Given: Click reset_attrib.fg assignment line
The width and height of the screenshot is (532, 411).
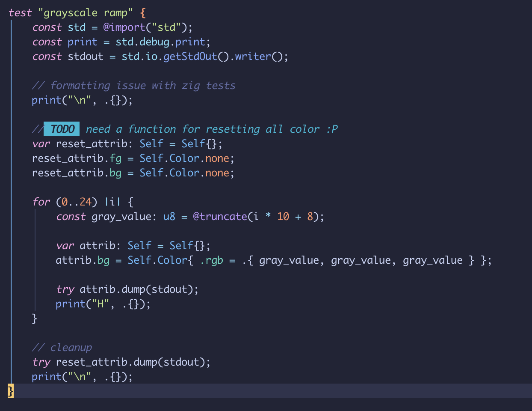Looking at the screenshot, I should pos(133,158).
